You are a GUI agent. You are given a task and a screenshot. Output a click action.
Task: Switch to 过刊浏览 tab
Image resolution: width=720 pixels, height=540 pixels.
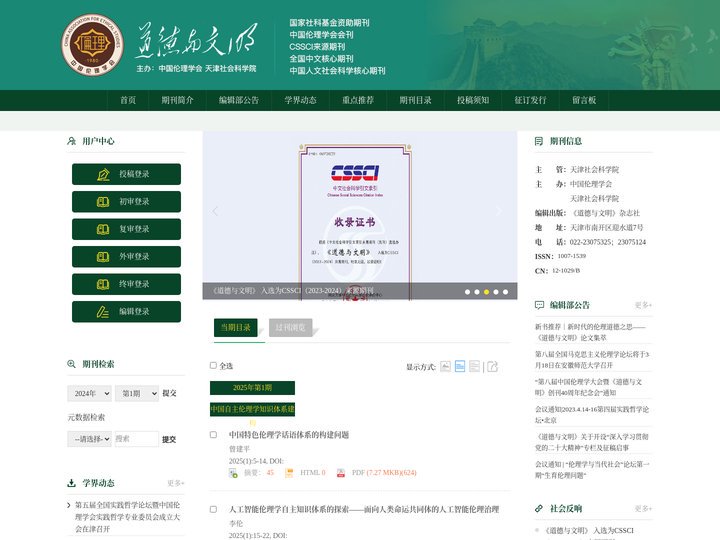tap(290, 327)
